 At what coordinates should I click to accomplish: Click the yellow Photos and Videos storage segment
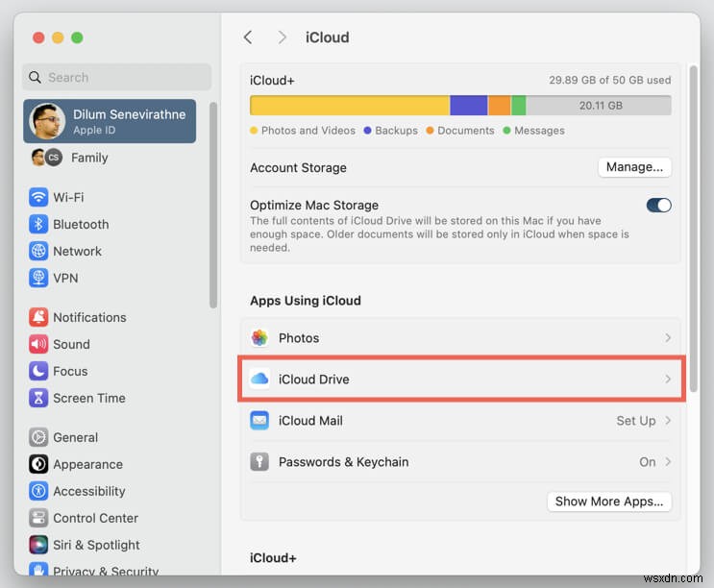click(350, 105)
